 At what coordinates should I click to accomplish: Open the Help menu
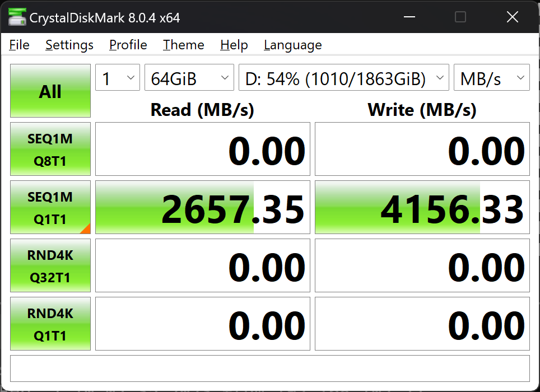(x=234, y=45)
